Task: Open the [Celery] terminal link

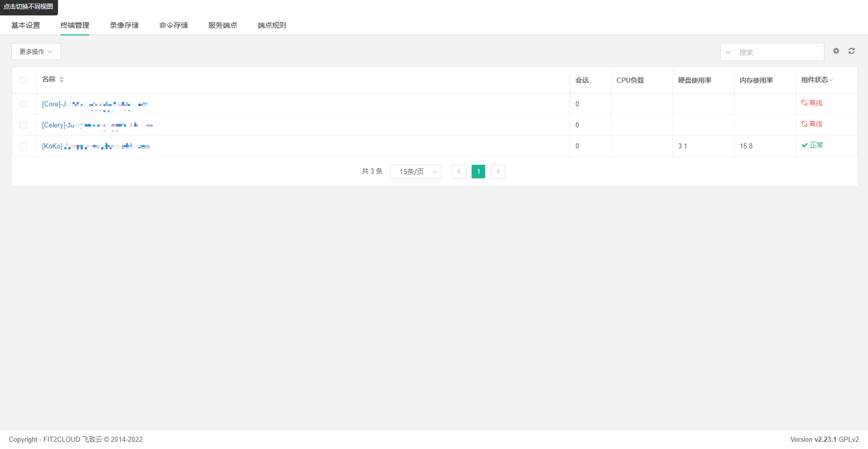Action: click(x=98, y=125)
